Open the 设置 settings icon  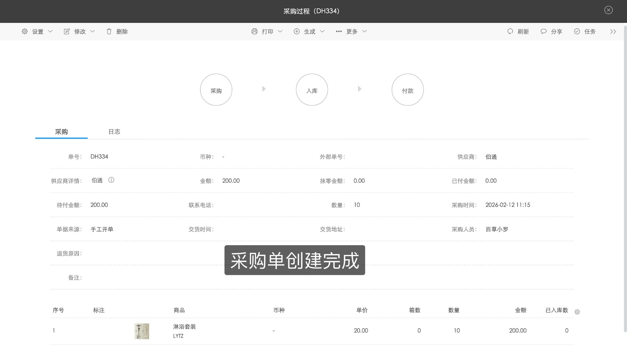(x=24, y=31)
